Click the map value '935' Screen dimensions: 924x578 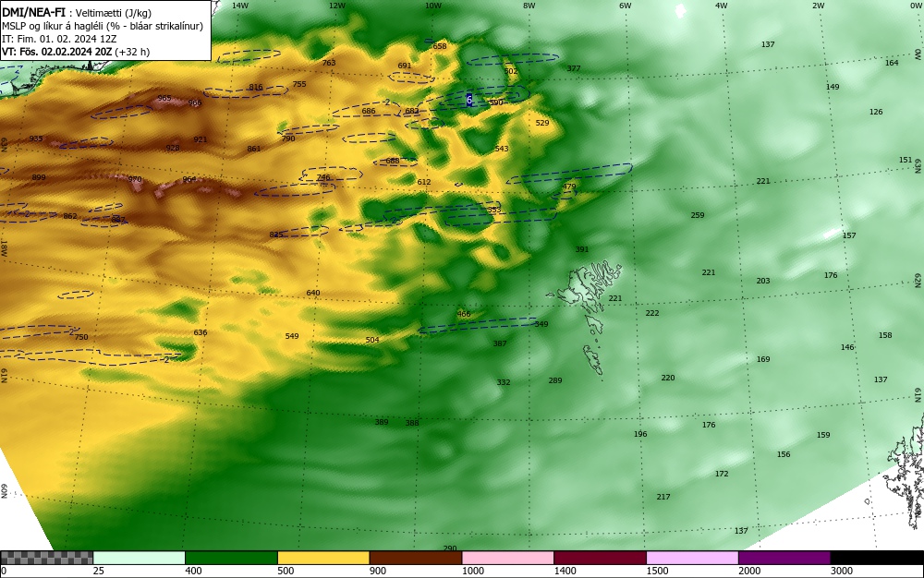pos(36,138)
